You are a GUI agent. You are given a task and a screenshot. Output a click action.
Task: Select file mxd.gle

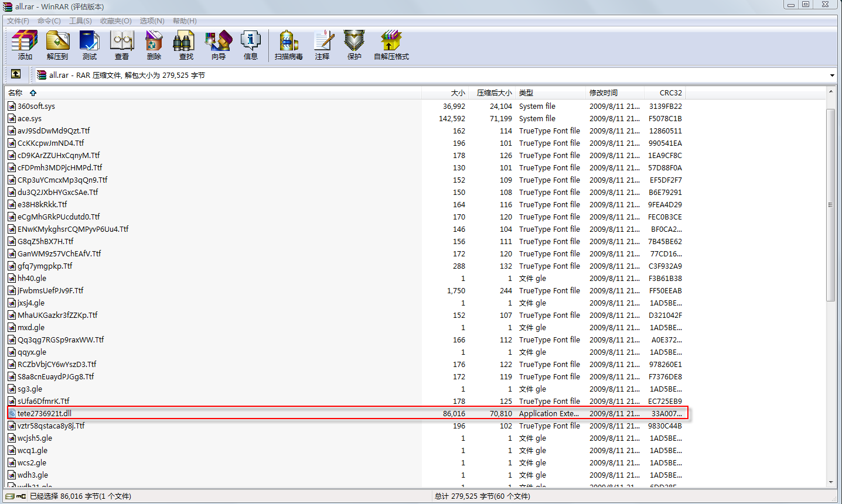31,327
